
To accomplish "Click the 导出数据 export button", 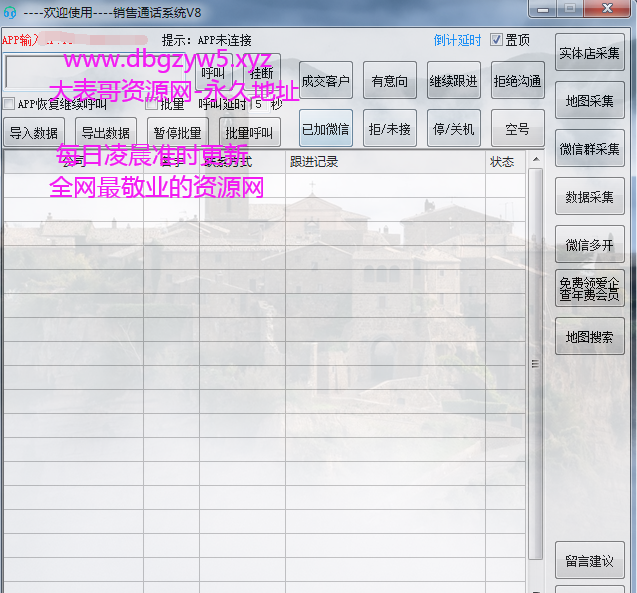I will [106, 132].
